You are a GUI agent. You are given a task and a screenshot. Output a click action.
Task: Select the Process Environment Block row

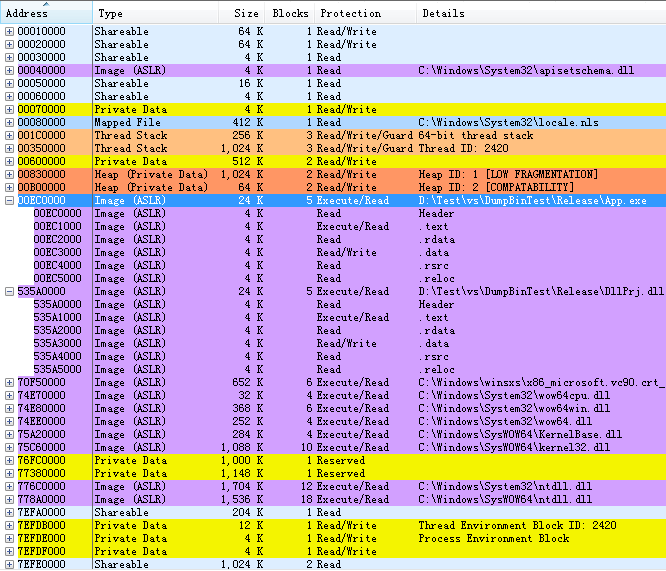[300, 538]
